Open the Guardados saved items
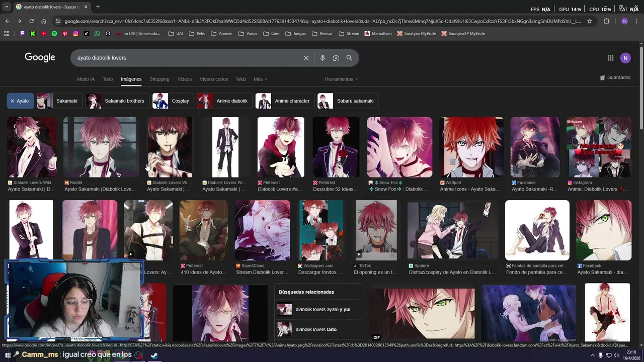Viewport: 644px width, 362px height. tap(615, 77)
